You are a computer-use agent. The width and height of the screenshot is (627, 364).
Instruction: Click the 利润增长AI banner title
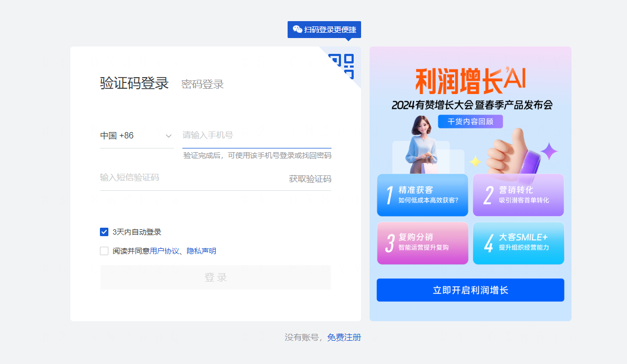coord(471,81)
